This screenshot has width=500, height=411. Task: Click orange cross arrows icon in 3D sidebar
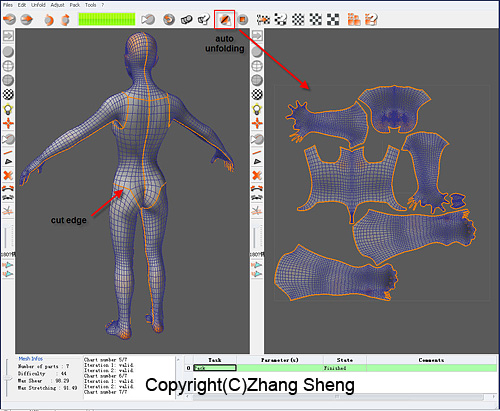(8, 124)
